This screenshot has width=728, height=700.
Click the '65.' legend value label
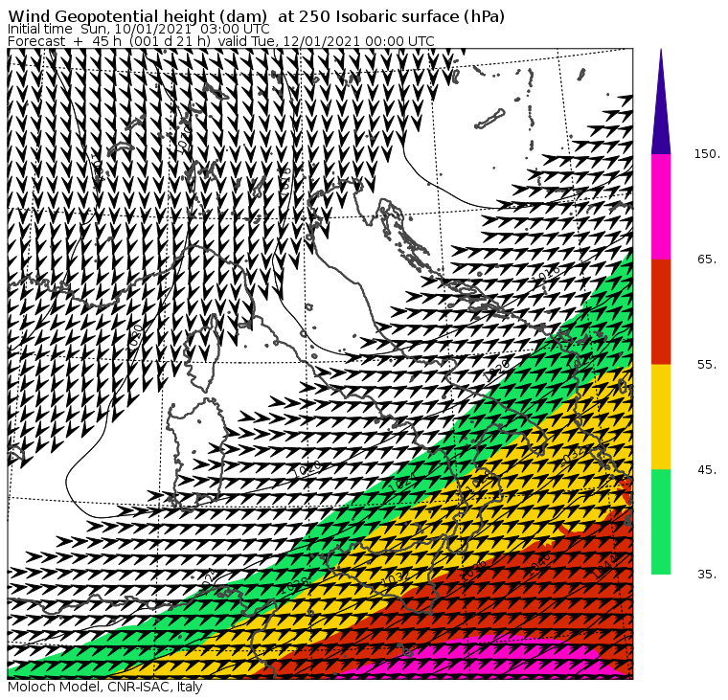point(707,260)
